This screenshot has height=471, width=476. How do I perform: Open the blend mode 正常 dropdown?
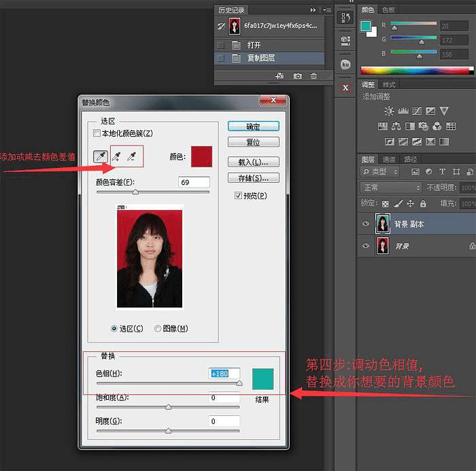(391, 188)
